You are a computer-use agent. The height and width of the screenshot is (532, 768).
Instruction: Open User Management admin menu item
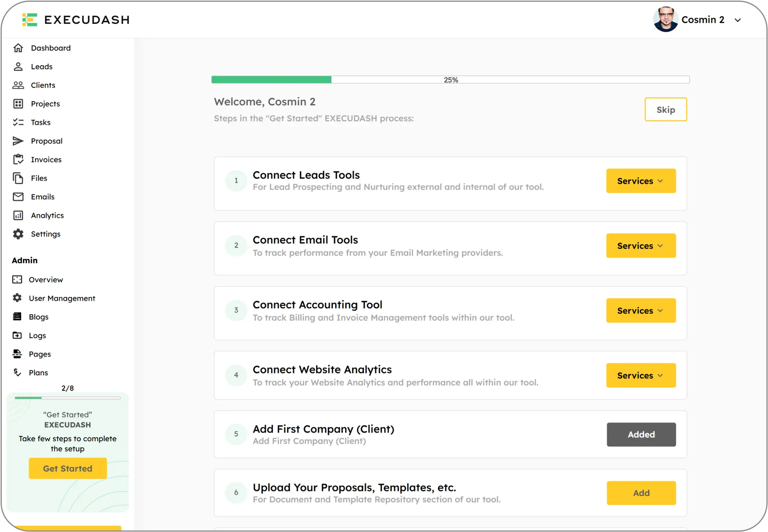tap(62, 298)
